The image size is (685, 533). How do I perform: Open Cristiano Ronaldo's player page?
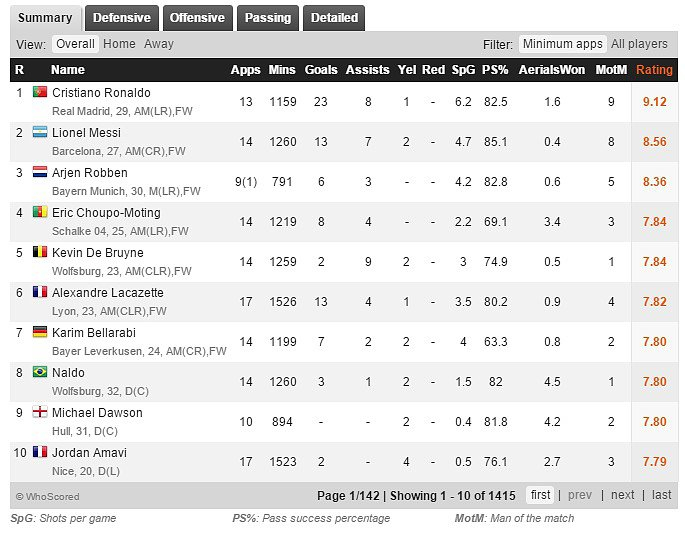coord(101,93)
